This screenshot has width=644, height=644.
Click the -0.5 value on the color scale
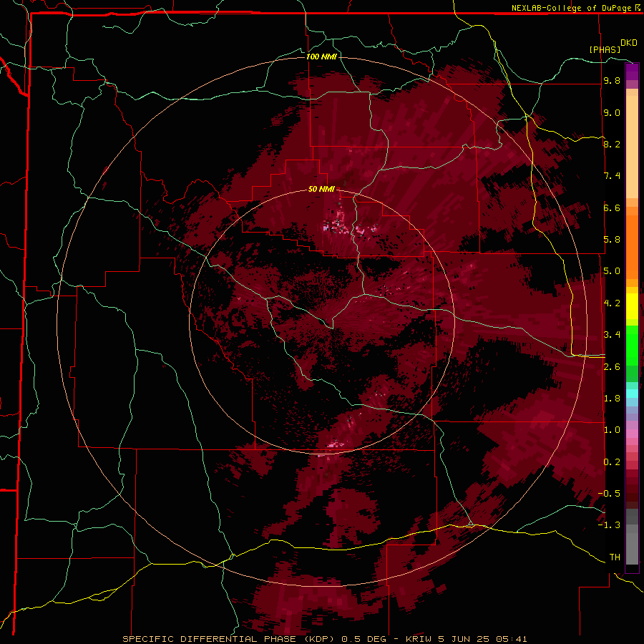(609, 494)
